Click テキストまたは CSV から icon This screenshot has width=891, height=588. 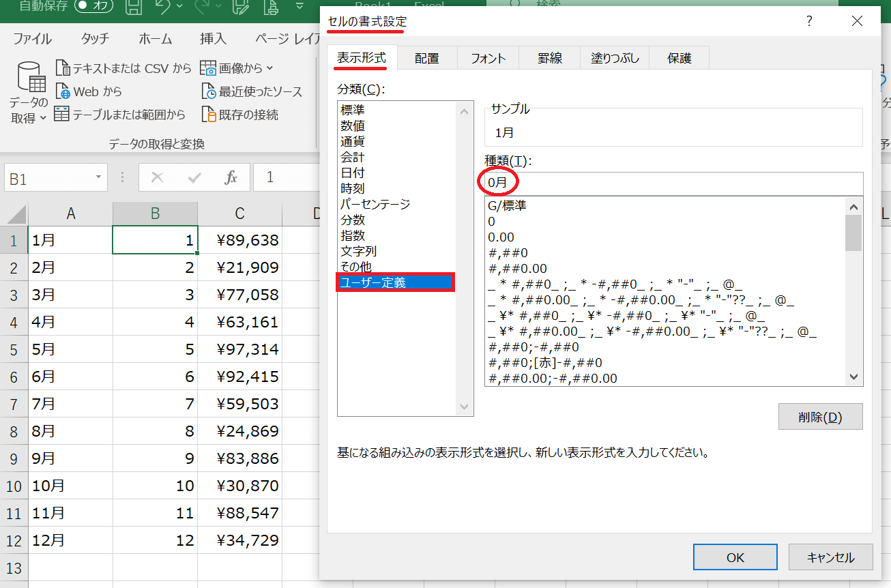[x=63, y=68]
